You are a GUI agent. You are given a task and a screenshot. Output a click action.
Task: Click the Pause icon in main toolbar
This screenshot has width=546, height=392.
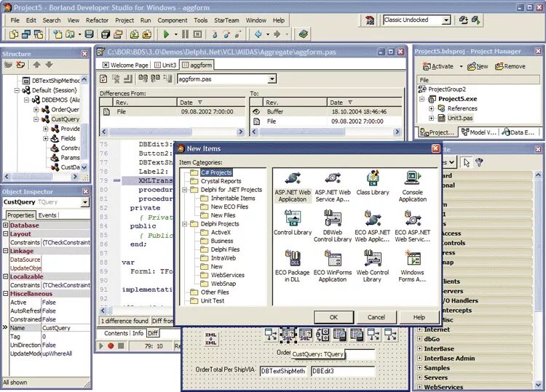(185, 34)
